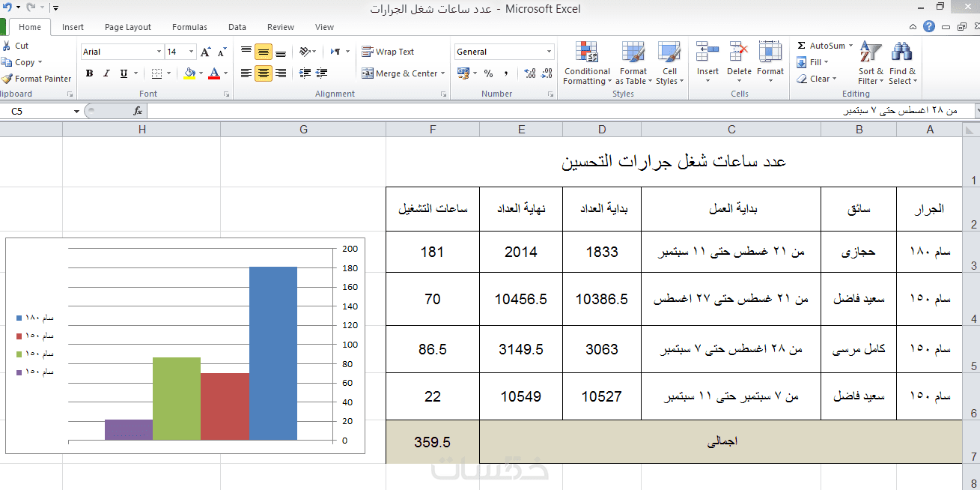Set Top Align for cell content

[246, 52]
